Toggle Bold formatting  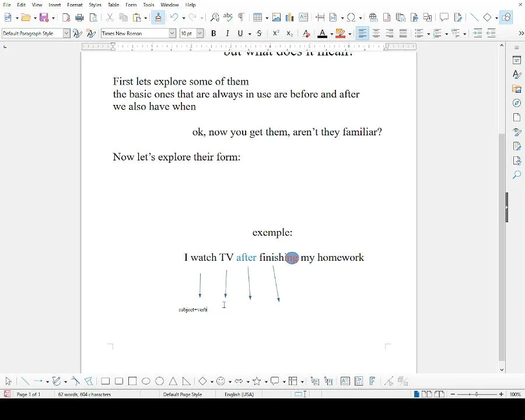[213, 33]
